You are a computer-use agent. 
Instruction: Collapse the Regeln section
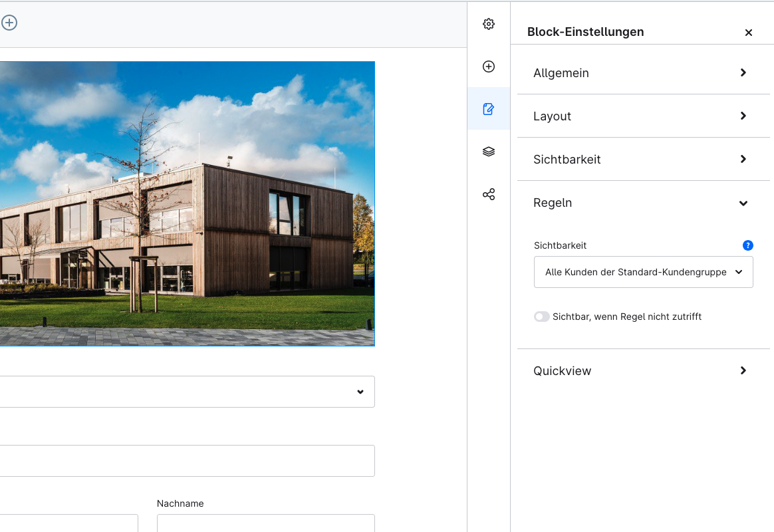(643, 203)
